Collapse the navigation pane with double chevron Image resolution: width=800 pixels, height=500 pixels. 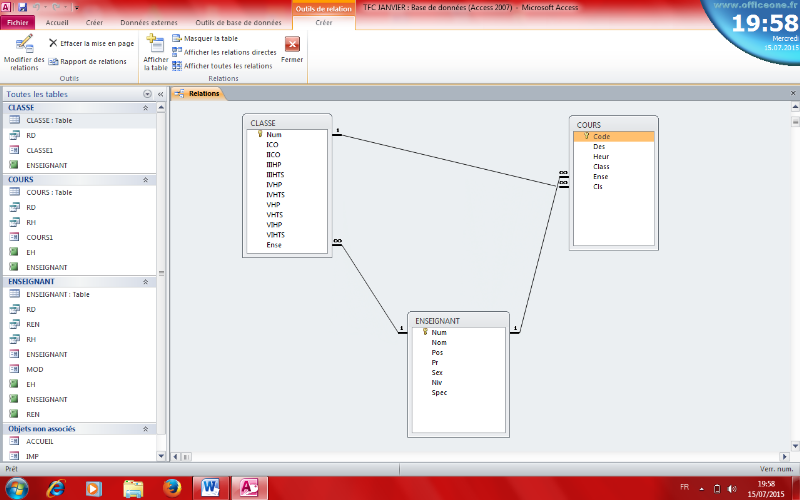[160, 94]
